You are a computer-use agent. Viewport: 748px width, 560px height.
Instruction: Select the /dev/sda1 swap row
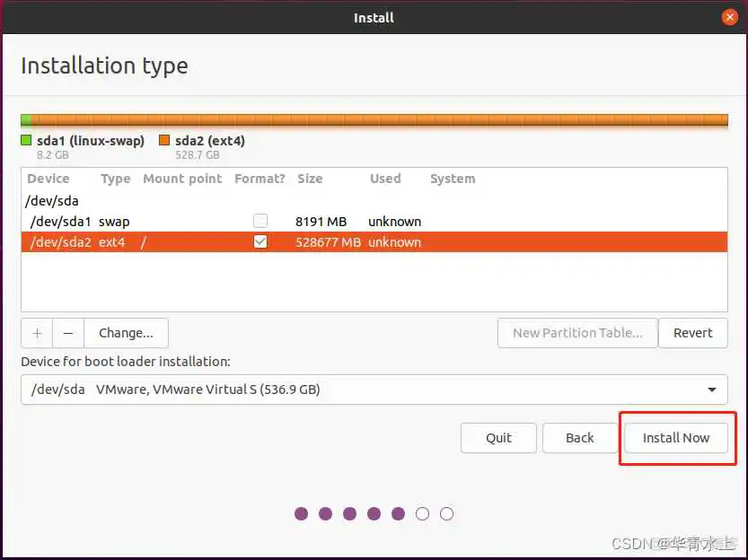(x=135, y=221)
